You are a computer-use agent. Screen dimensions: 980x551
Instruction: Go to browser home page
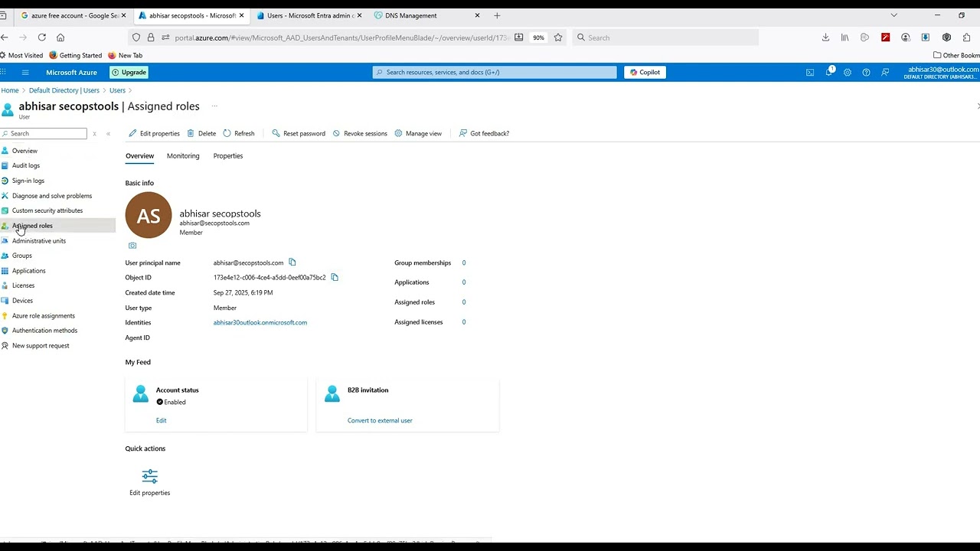[x=60, y=37]
